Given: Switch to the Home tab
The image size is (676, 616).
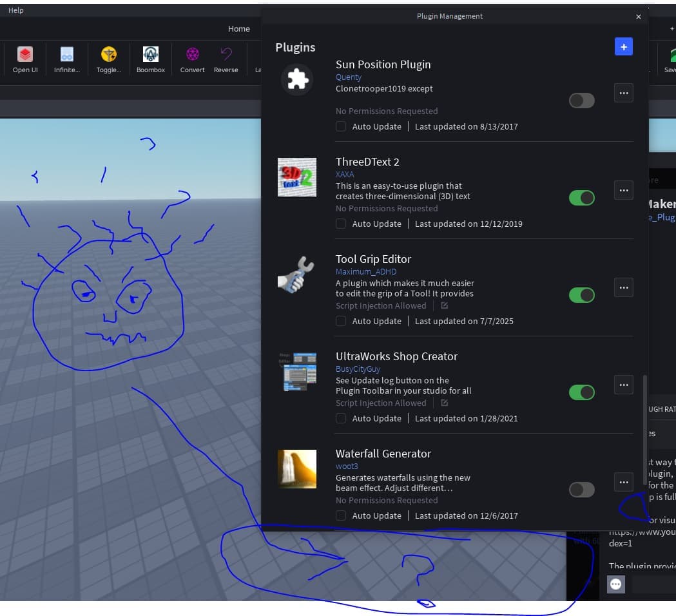Looking at the screenshot, I should point(239,28).
